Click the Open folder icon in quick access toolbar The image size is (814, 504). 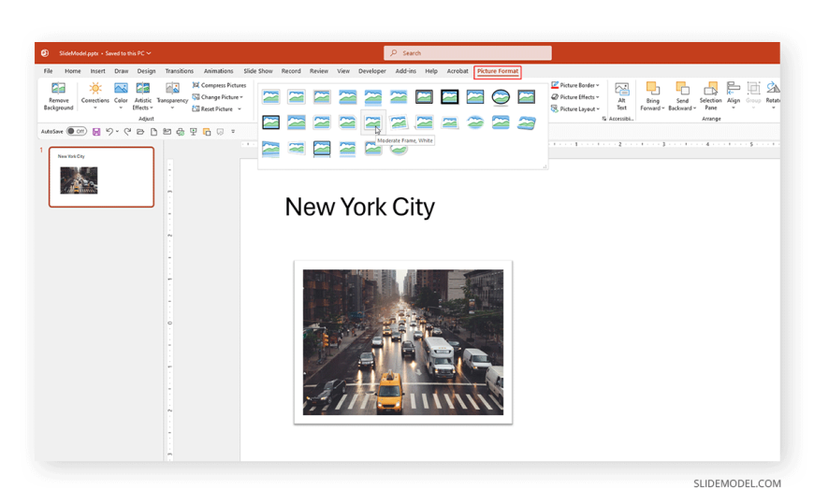pyautogui.click(x=140, y=132)
